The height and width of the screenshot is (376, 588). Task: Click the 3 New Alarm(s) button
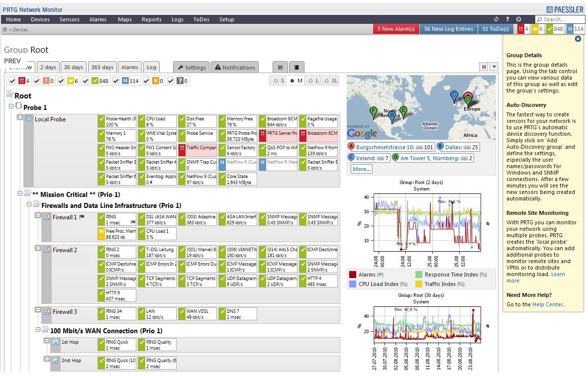click(396, 29)
